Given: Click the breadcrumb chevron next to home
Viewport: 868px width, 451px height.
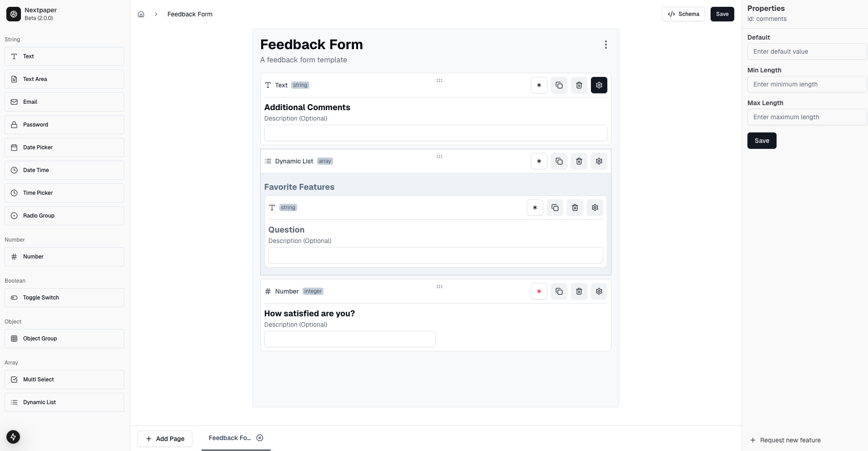Looking at the screenshot, I should click(x=156, y=14).
